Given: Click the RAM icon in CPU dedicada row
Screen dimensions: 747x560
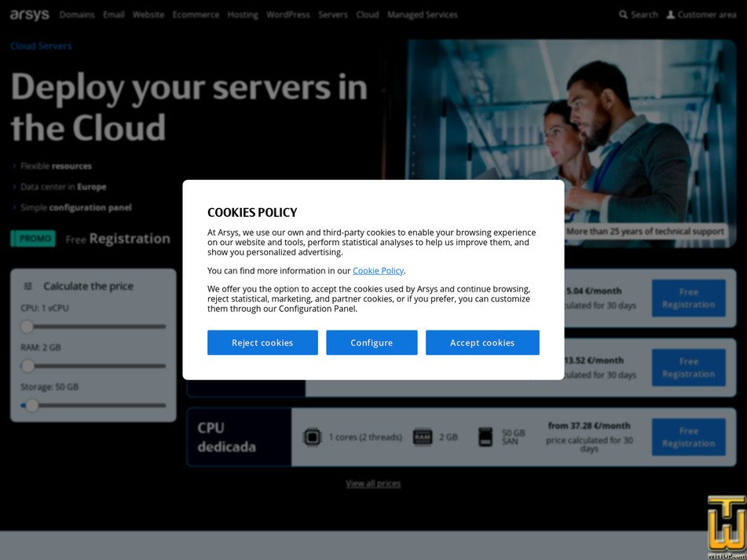Looking at the screenshot, I should pos(422,437).
